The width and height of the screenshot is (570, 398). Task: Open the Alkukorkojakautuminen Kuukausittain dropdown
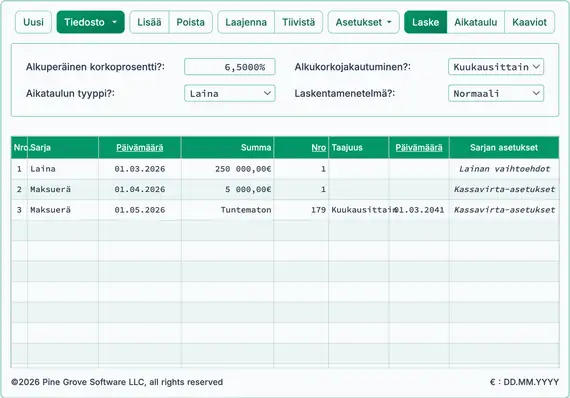pos(496,67)
